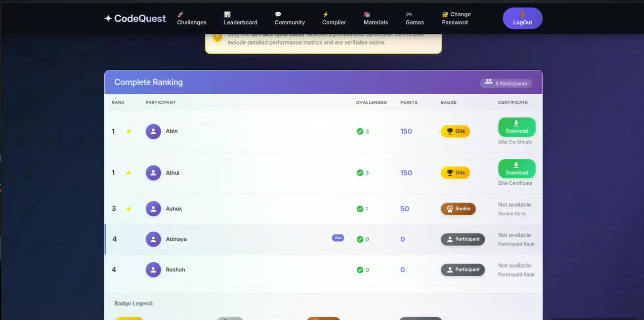Open the Compiler page
This screenshot has height=320, width=644.
coord(334,18)
